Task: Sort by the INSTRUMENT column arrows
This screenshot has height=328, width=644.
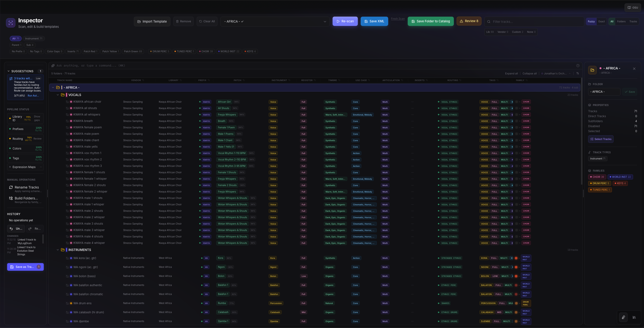Action: point(289,80)
